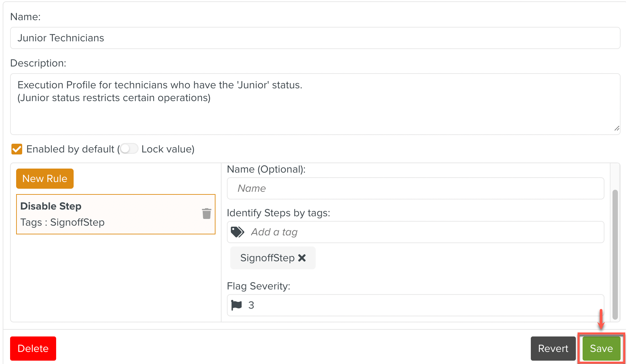Toggle the Lock value switch
Viewport: 632px width, 364px height.
(129, 149)
